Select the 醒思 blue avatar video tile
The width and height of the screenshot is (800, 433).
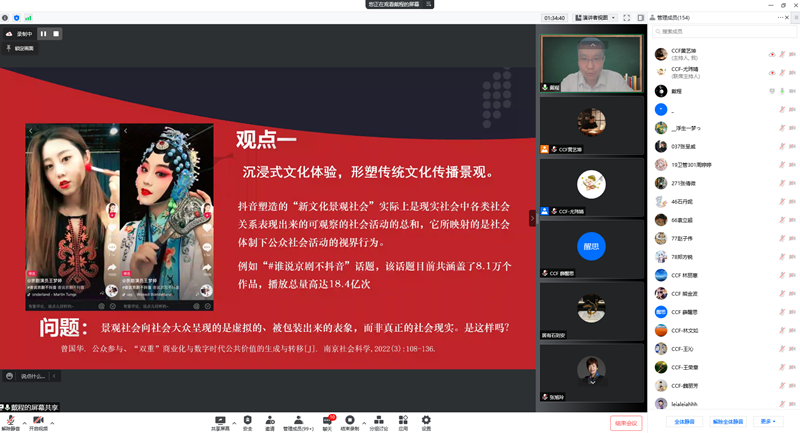tap(592, 248)
